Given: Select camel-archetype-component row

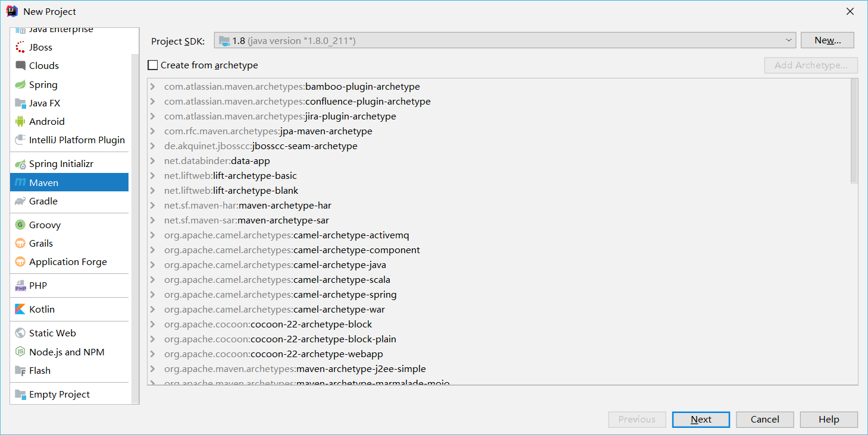Looking at the screenshot, I should [499, 250].
